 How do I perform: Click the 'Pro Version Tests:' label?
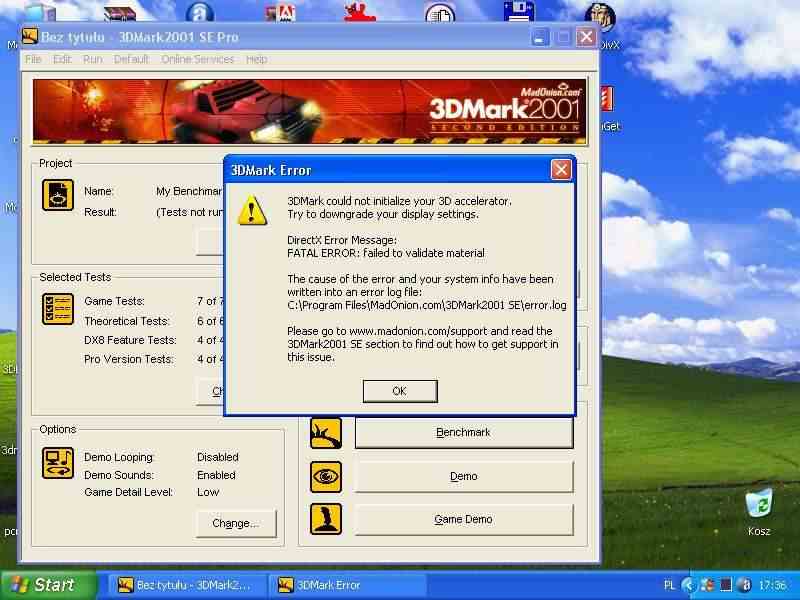coord(129,359)
